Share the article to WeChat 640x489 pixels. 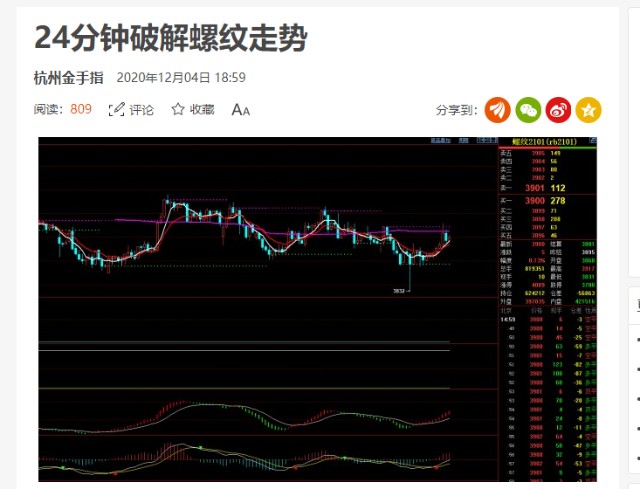(528, 110)
